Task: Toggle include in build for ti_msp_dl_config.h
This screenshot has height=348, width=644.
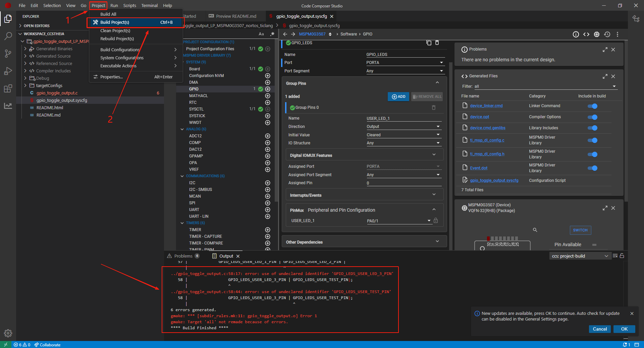Action: click(593, 154)
